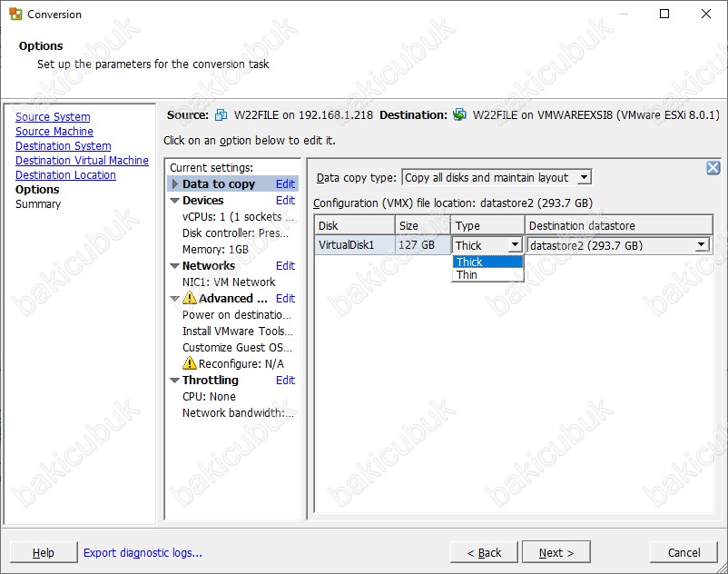
Task: Select the vCPUs: 1 setting row
Action: (x=238, y=217)
